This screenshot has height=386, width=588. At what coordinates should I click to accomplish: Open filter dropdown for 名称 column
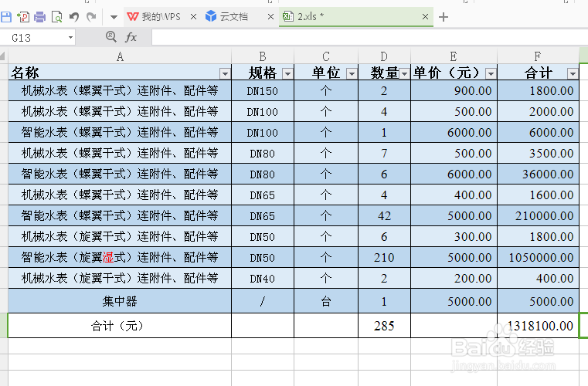tap(225, 74)
